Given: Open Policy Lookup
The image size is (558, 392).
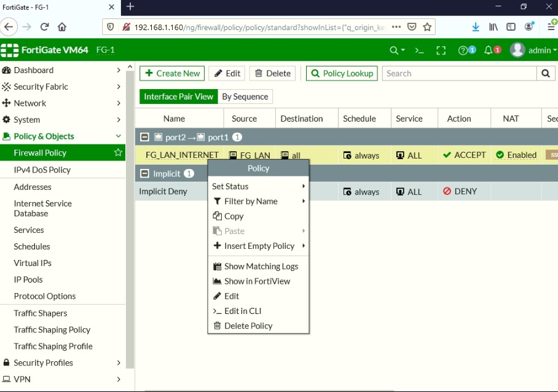Looking at the screenshot, I should click(x=341, y=73).
